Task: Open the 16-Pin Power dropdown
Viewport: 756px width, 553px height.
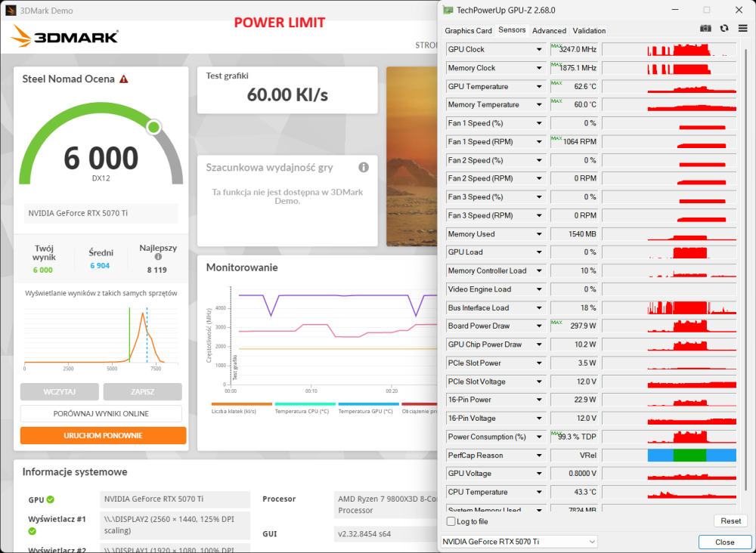Action: click(x=539, y=400)
